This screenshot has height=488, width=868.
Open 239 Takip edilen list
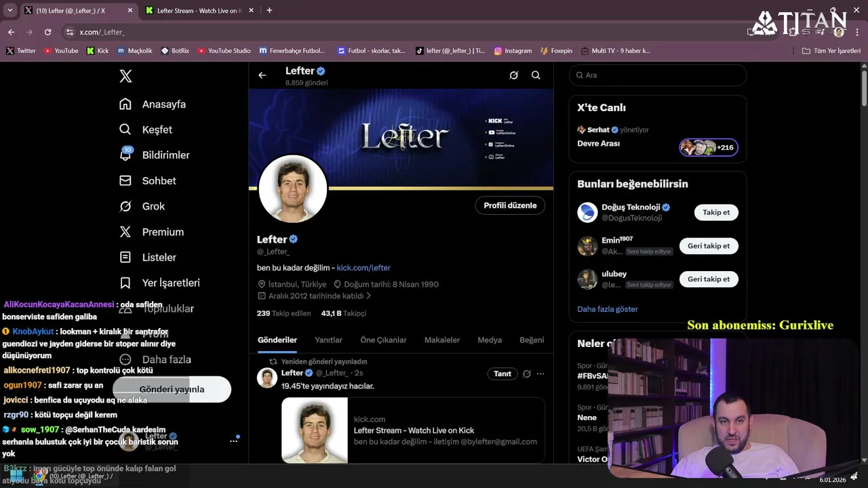click(x=283, y=313)
